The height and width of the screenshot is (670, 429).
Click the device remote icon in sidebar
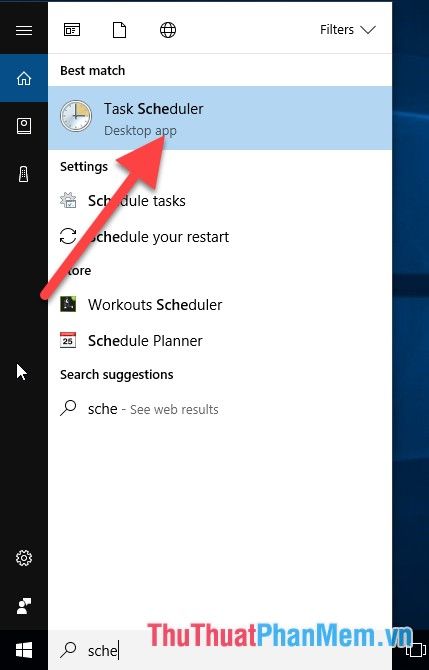click(x=24, y=174)
